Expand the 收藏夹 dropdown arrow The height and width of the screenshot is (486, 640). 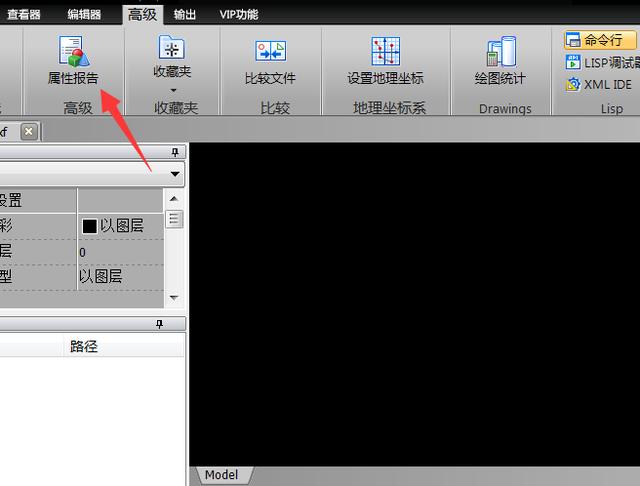click(173, 90)
